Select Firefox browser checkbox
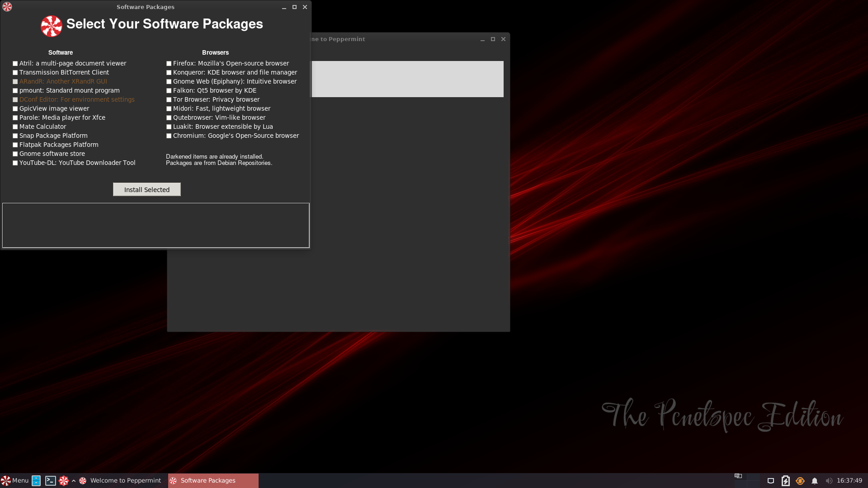The image size is (868, 488). [169, 64]
